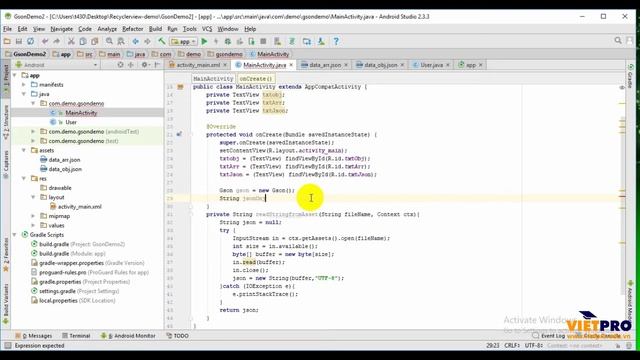Click the Replace toolbar icon
Screen dimensions: 640x360
pyautogui.click(x=121, y=41)
